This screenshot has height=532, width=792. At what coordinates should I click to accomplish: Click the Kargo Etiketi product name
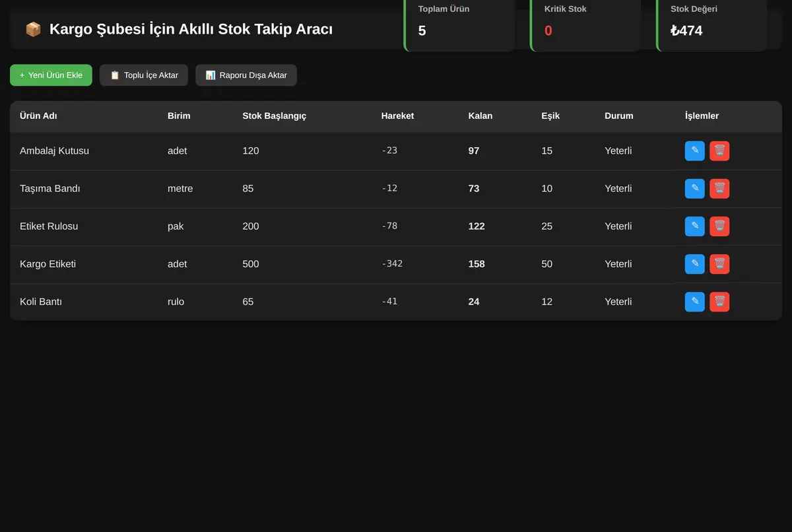coord(48,264)
